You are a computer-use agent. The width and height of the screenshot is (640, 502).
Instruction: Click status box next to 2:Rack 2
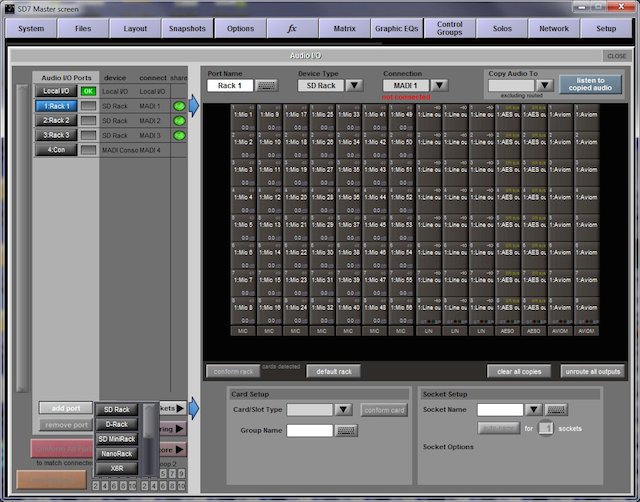pyautogui.click(x=88, y=121)
